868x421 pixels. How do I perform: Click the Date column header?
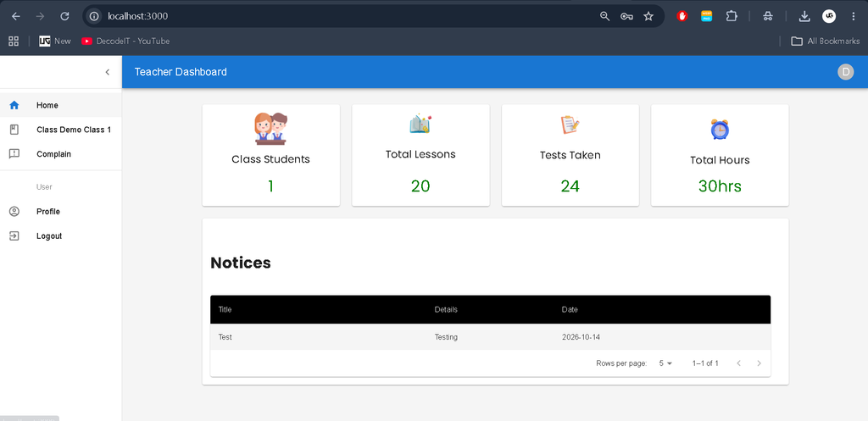[x=570, y=310]
